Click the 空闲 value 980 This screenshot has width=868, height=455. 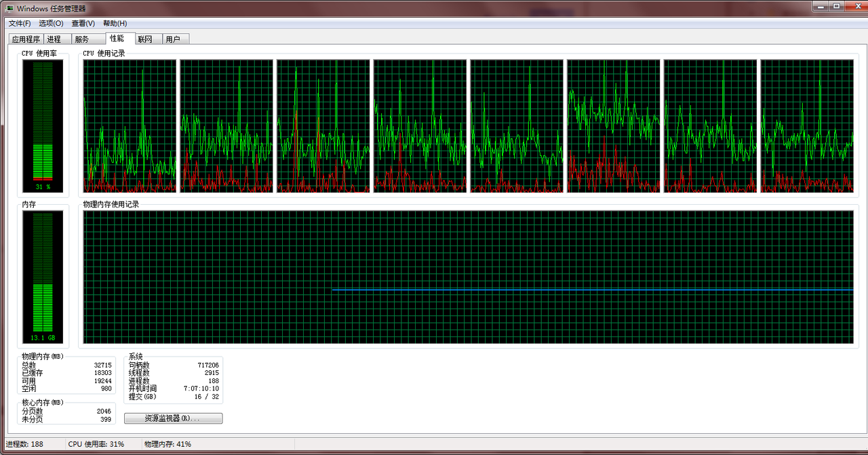click(x=106, y=389)
